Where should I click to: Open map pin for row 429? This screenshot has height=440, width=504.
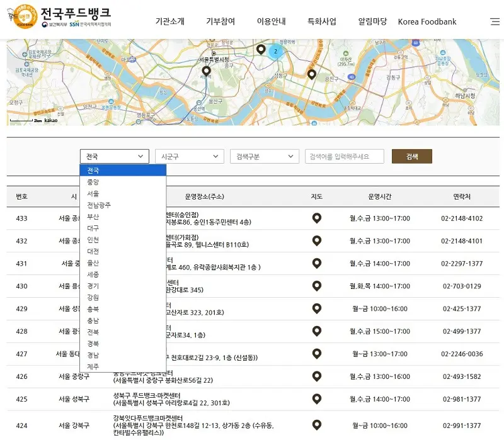tap(317, 308)
